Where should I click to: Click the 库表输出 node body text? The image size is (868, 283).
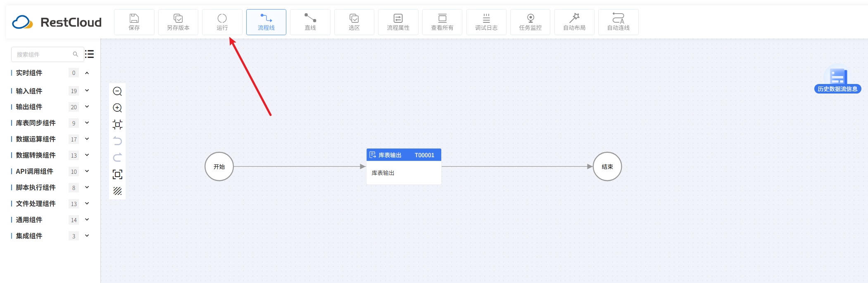click(383, 173)
